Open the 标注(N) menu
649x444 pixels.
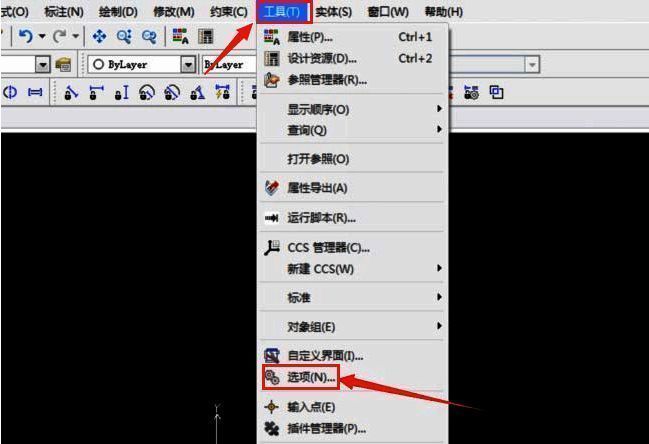click(x=63, y=12)
